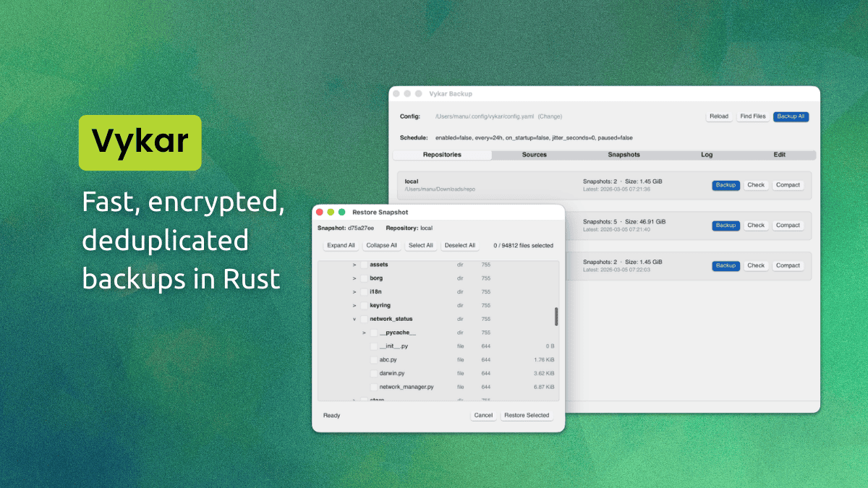Switch to the Snapshots tab
This screenshot has width=868, height=488.
pos(624,154)
